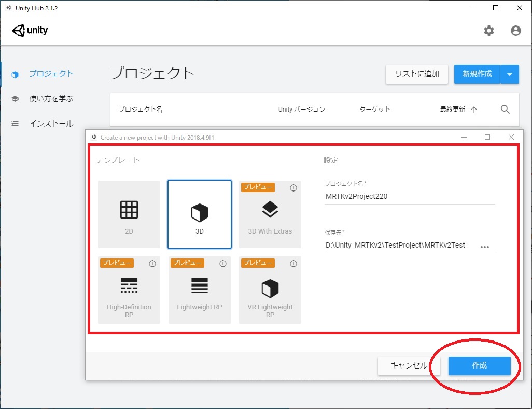
Task: Select the 3D template
Action: [200, 214]
